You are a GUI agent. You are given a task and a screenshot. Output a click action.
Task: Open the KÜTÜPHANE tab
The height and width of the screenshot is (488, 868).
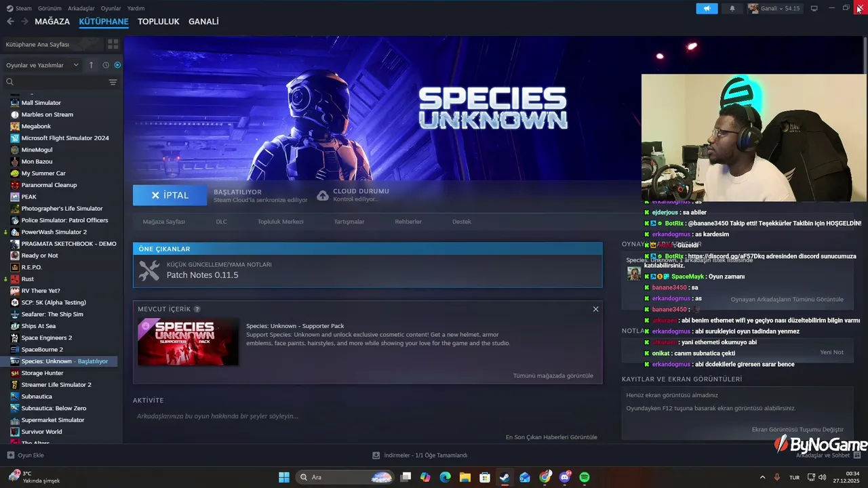[x=104, y=22]
